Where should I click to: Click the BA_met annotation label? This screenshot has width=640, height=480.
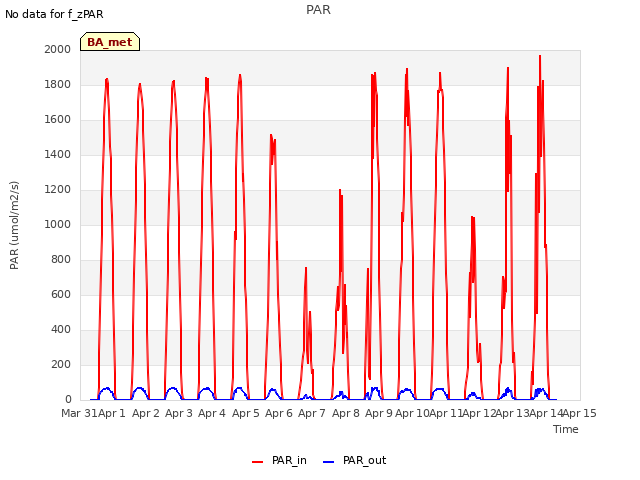(110, 42)
